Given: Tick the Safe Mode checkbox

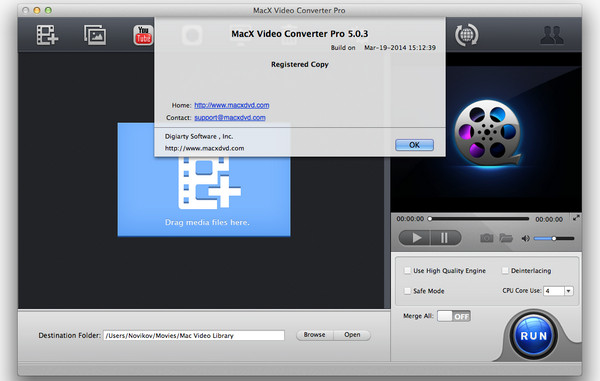Looking at the screenshot, I should (408, 291).
